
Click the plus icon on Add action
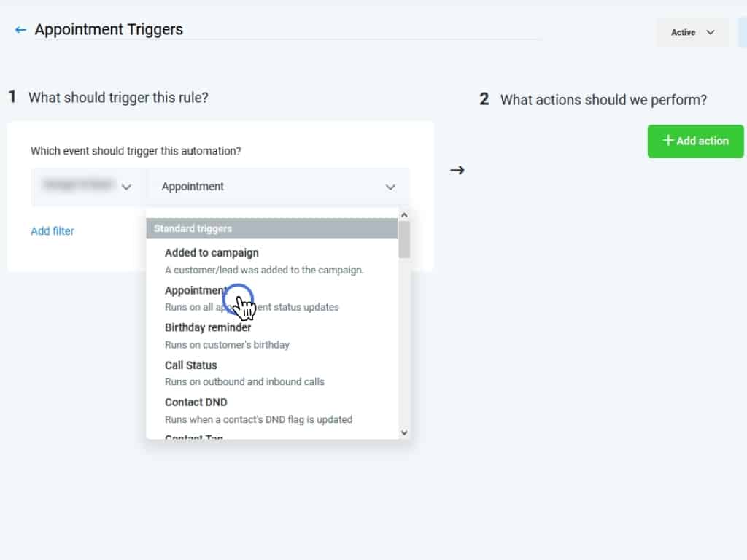tap(667, 141)
